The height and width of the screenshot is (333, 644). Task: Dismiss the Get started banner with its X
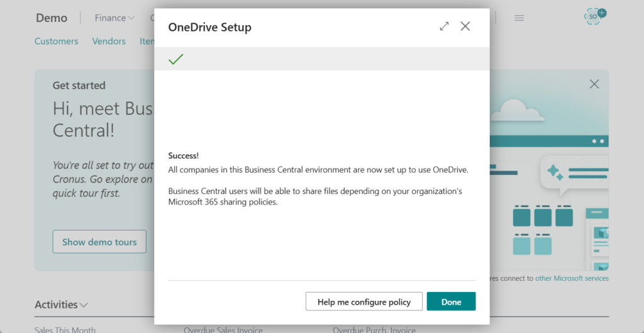click(594, 84)
